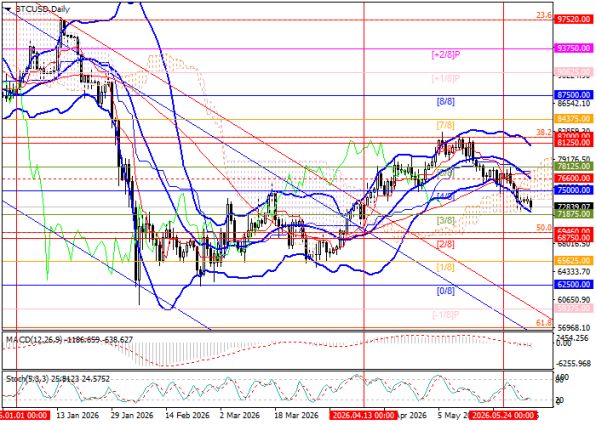
Task: Select the 87500.00 blue price label
Action: 574,95
